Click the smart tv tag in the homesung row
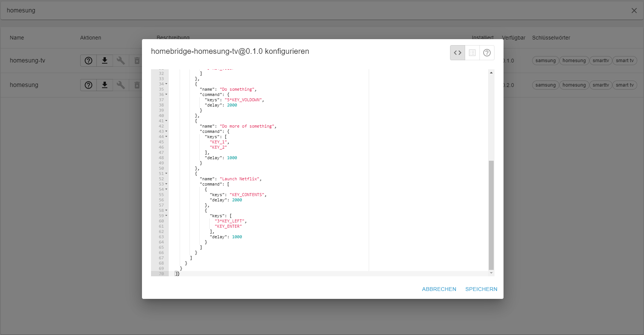 click(x=625, y=85)
